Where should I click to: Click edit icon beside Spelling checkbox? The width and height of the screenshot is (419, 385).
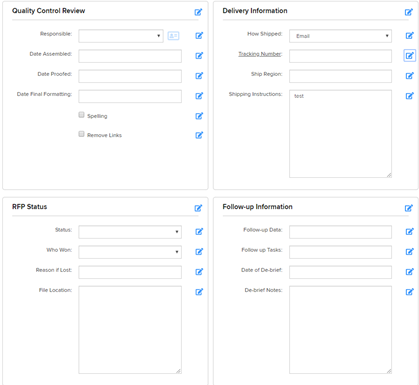199,116
